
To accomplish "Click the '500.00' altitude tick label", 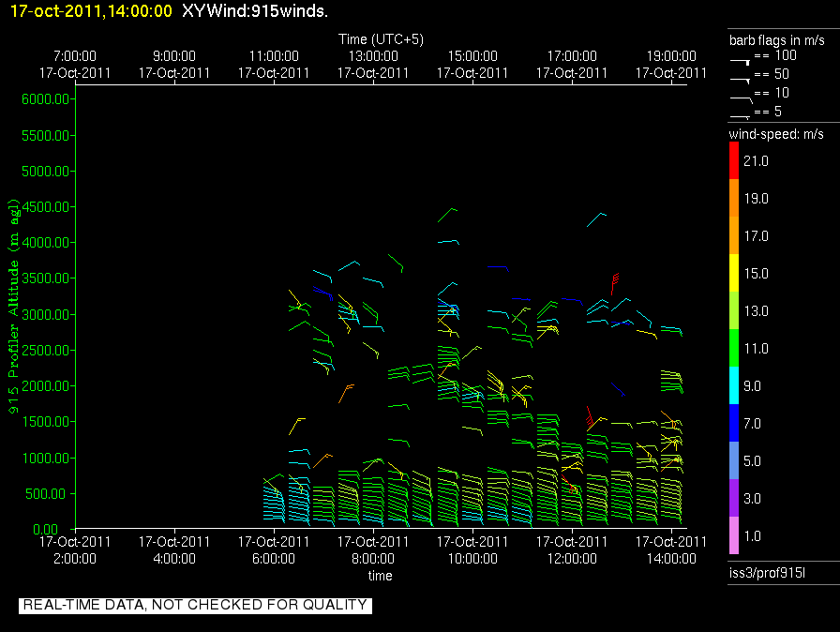I will coord(48,494).
